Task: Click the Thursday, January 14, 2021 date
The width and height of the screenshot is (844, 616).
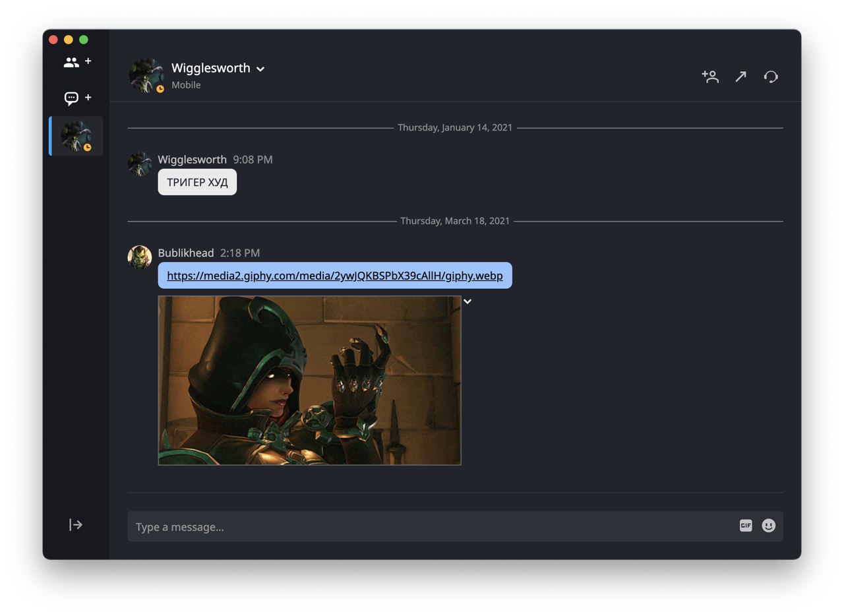Action: coord(455,127)
